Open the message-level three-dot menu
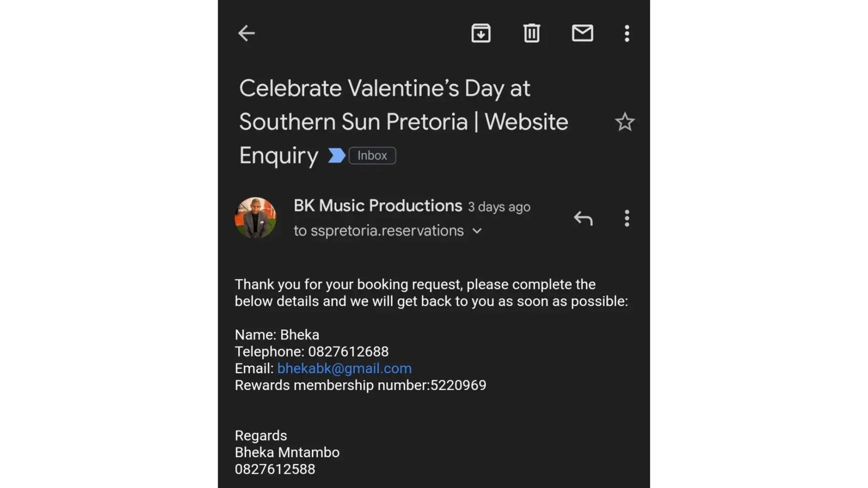 tap(627, 218)
